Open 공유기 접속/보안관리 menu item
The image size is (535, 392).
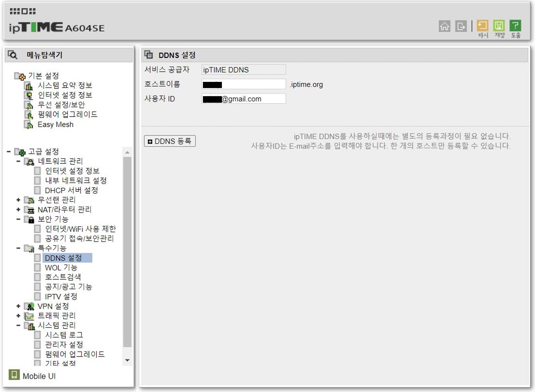tap(80, 239)
